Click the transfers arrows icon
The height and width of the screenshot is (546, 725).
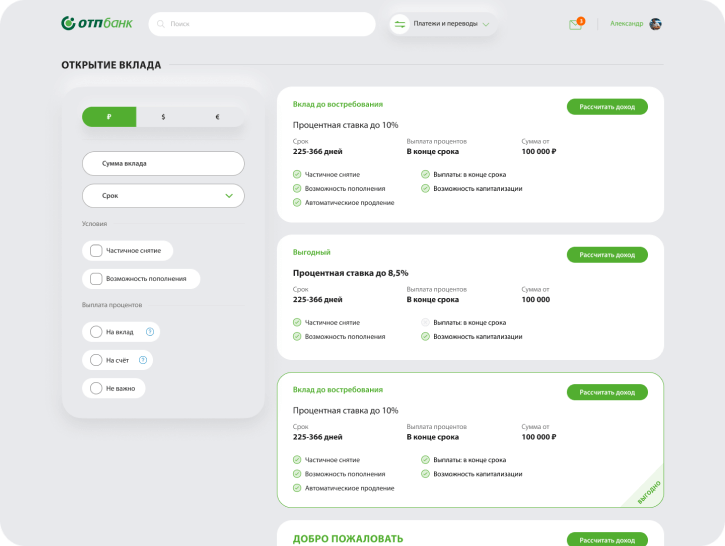tap(400, 24)
